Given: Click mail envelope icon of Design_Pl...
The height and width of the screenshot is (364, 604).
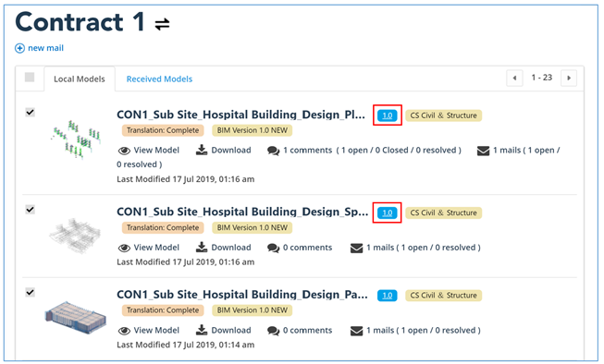Looking at the screenshot, I should (483, 151).
